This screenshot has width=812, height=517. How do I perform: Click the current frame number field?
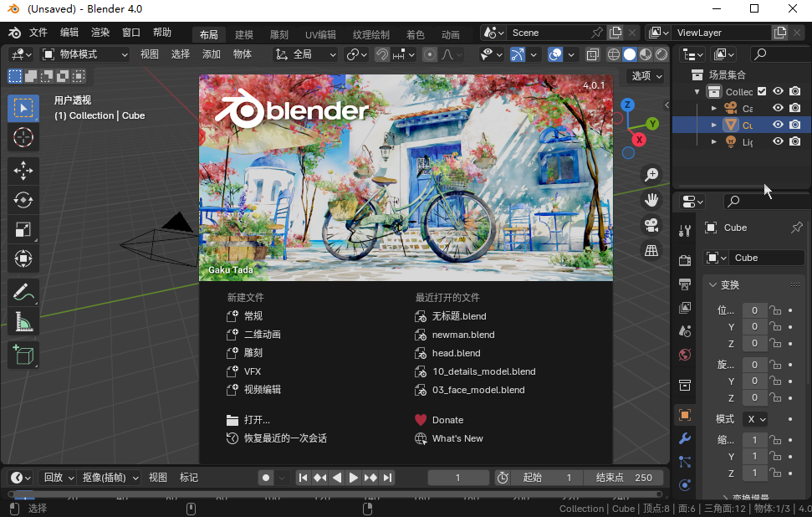[457, 478]
